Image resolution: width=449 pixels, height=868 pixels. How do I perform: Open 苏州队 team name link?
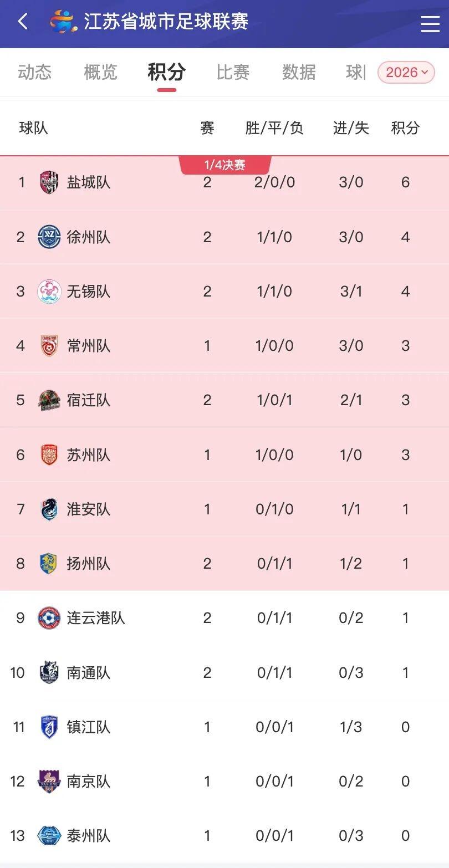[x=89, y=455]
